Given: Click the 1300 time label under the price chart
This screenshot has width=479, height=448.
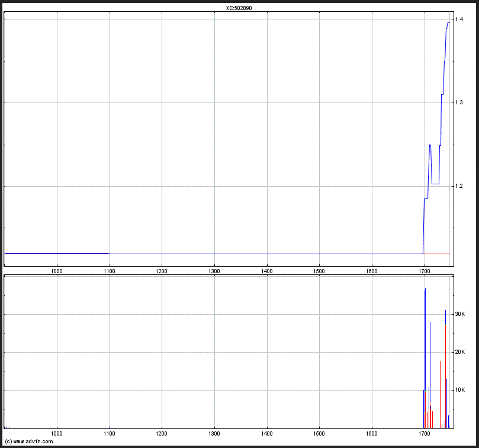Looking at the screenshot, I should point(214,271).
